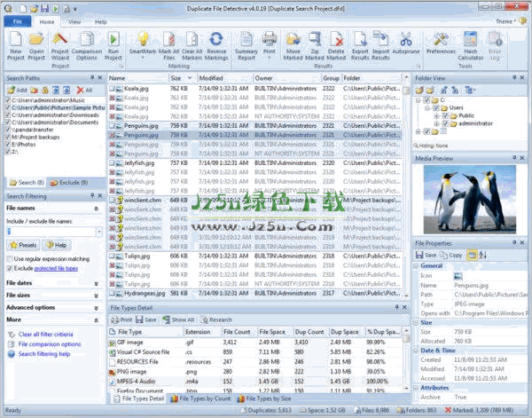Open the Summary Report
The height and width of the screenshot is (418, 532).
246,46
